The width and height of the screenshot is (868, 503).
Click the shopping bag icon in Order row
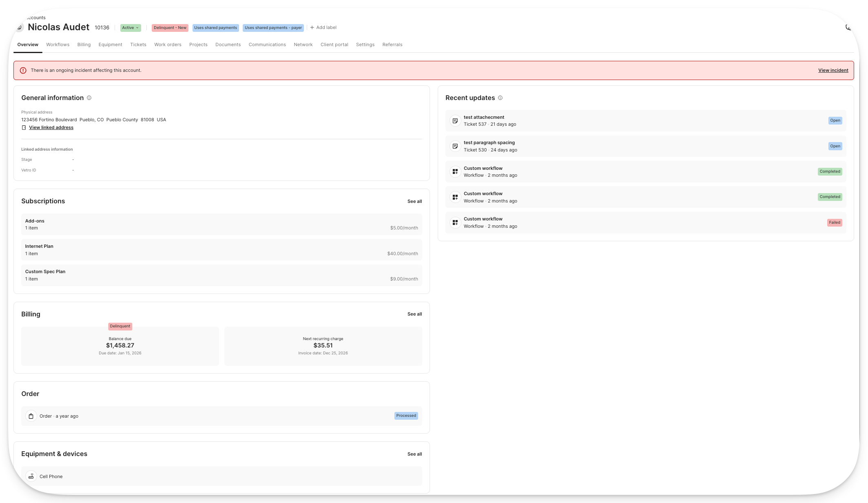[31, 416]
